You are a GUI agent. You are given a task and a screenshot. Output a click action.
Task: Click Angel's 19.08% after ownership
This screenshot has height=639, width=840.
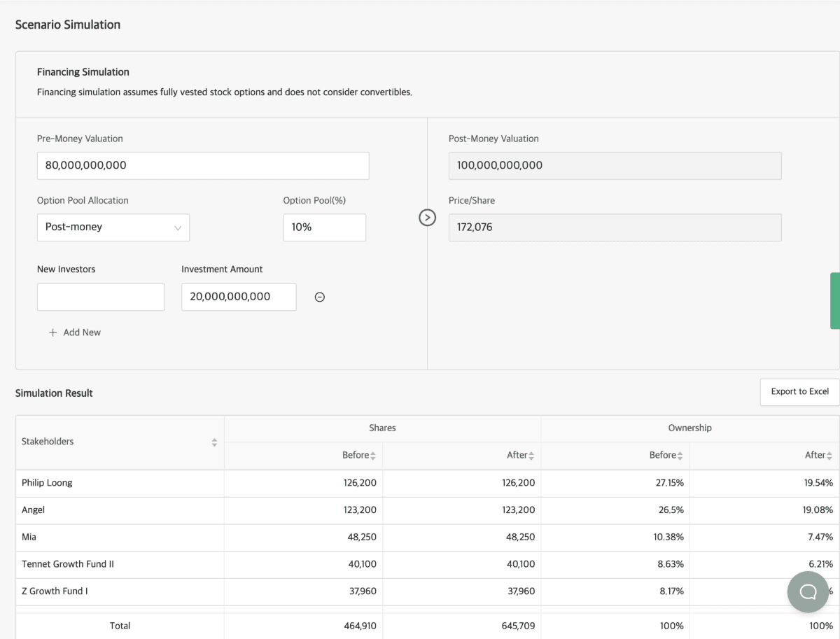[x=818, y=511]
